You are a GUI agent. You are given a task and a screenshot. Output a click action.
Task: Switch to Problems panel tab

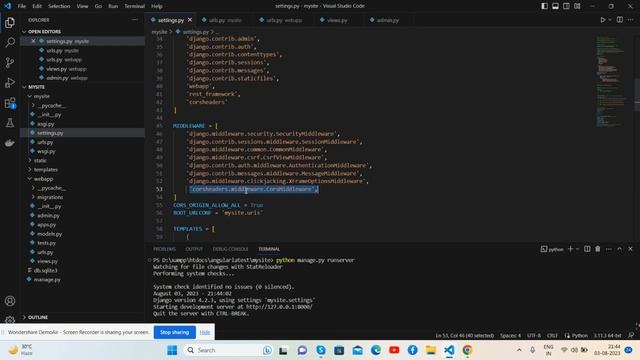[164, 249]
